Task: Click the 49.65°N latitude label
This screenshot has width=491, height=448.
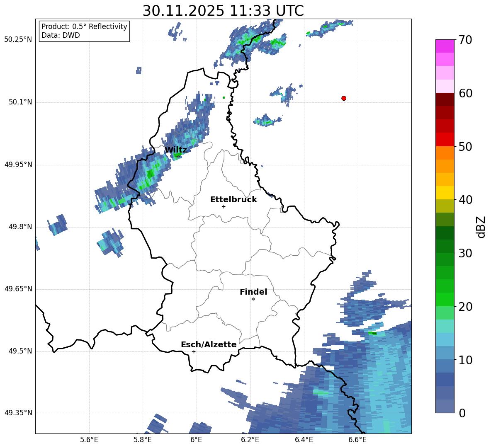Action: coord(18,289)
